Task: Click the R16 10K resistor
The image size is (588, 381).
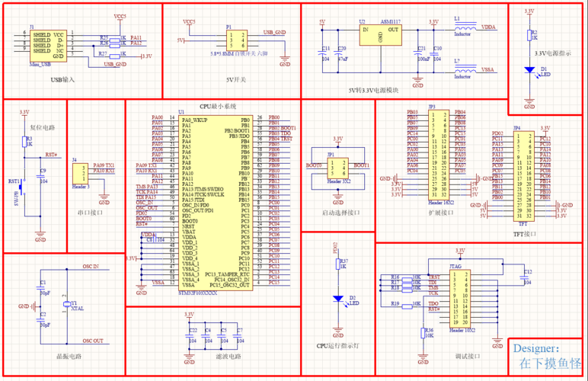Action: pyautogui.click(x=407, y=280)
